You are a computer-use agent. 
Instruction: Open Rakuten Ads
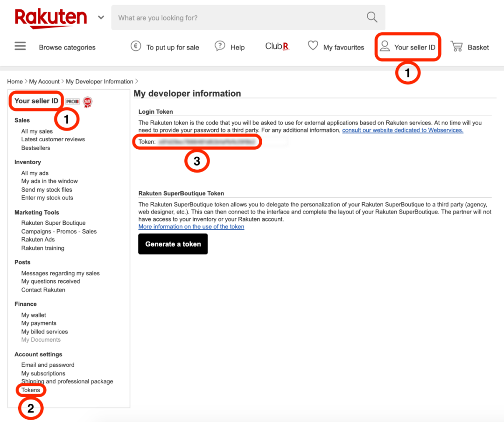coord(38,240)
